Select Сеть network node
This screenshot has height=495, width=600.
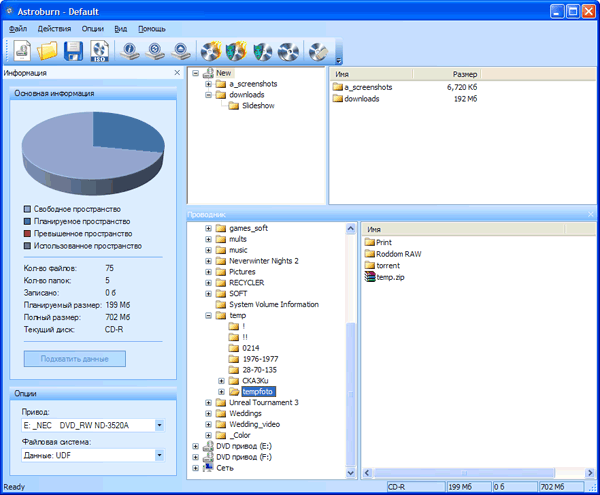(225, 468)
